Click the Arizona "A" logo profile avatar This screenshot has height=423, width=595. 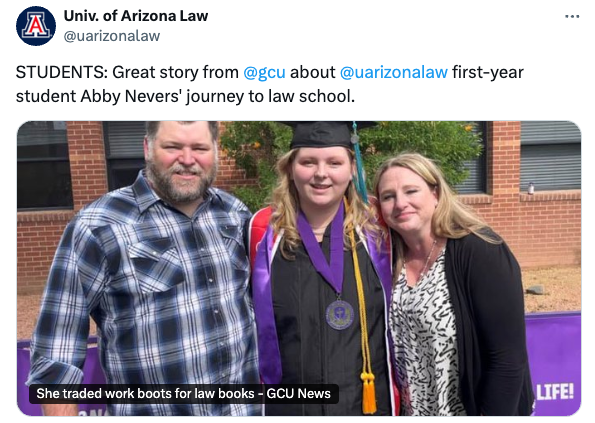coord(36,26)
